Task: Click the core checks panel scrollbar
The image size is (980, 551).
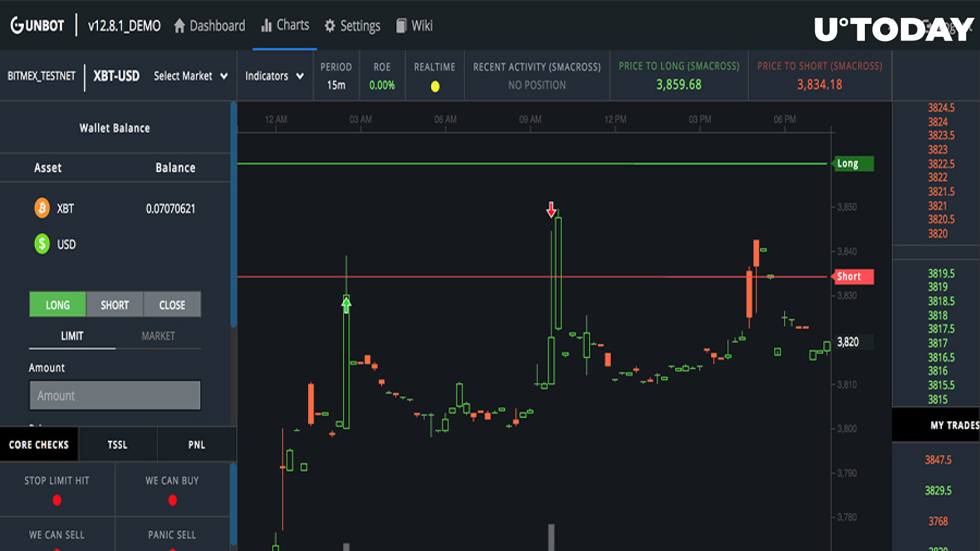Action: click(x=233, y=505)
